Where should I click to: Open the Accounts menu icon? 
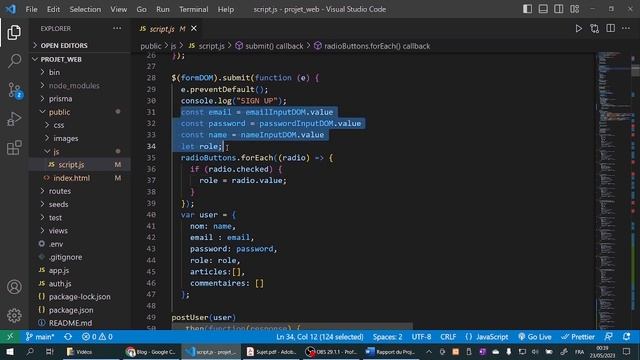(14, 287)
